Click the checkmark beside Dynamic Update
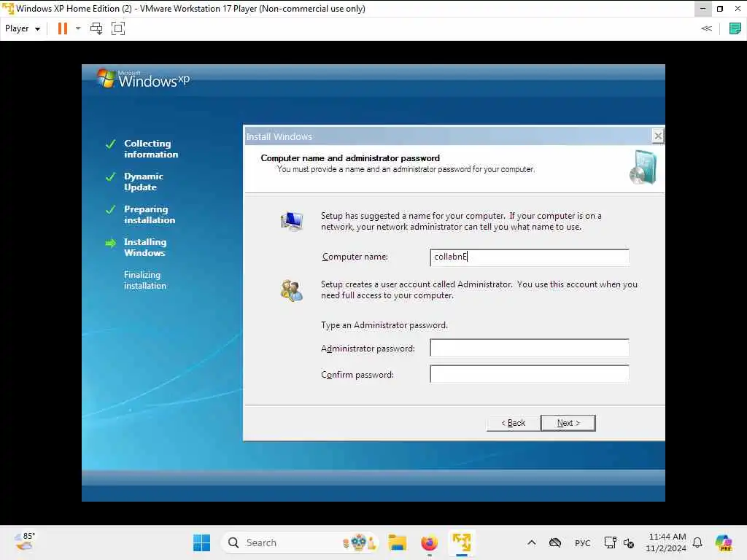Screen dimensions: 747x560 click(111, 176)
